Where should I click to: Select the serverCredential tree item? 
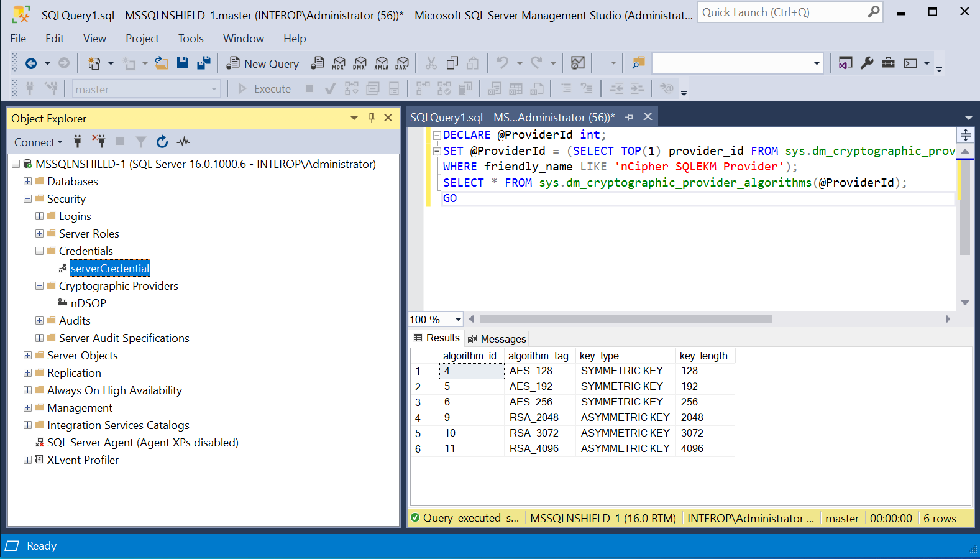coord(110,269)
